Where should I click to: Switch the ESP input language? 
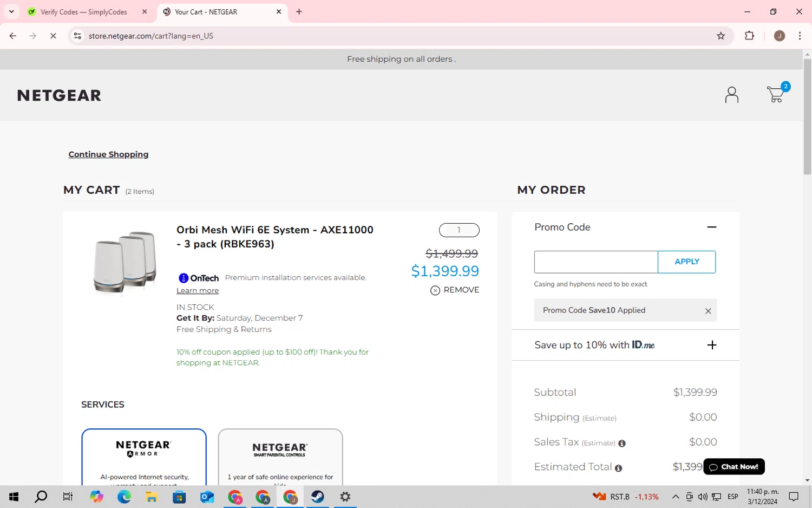click(x=732, y=497)
